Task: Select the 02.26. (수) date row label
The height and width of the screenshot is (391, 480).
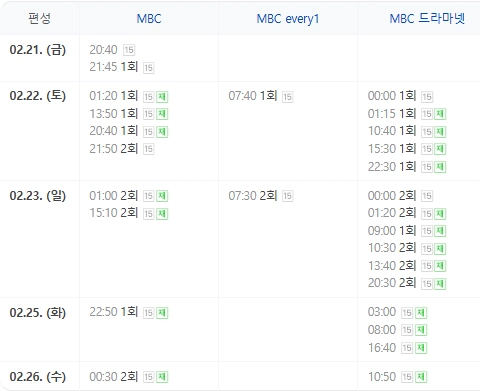Action: coord(38,377)
